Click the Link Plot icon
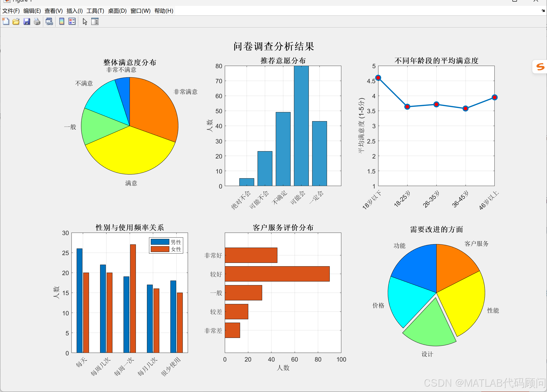The image size is (547, 392). point(49,22)
